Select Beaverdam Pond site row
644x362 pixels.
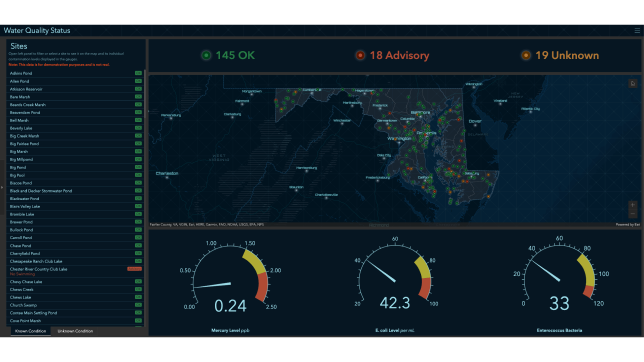click(x=76, y=112)
